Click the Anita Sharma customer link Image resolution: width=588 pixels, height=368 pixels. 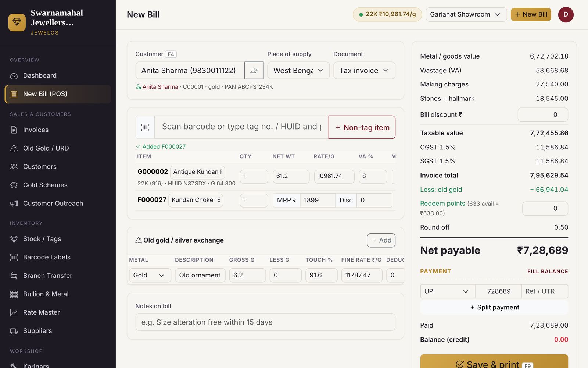pos(160,87)
